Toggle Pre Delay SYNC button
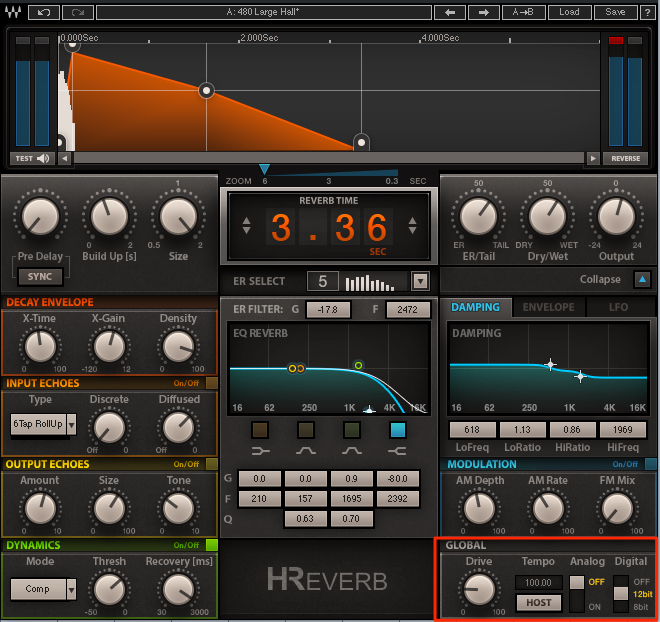660x622 pixels. tap(40, 276)
